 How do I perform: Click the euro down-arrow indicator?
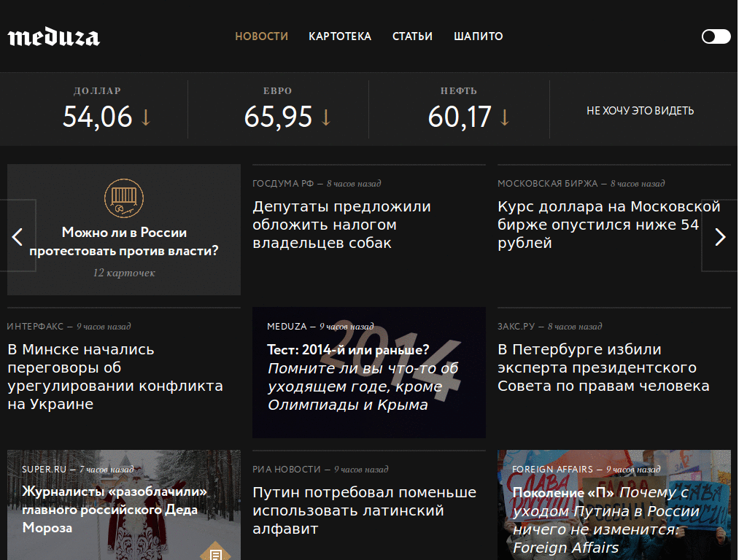tap(326, 117)
